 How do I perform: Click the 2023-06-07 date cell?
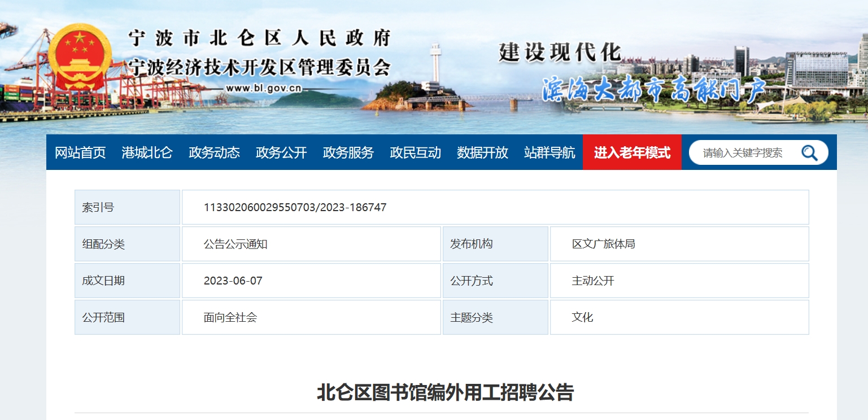point(233,281)
